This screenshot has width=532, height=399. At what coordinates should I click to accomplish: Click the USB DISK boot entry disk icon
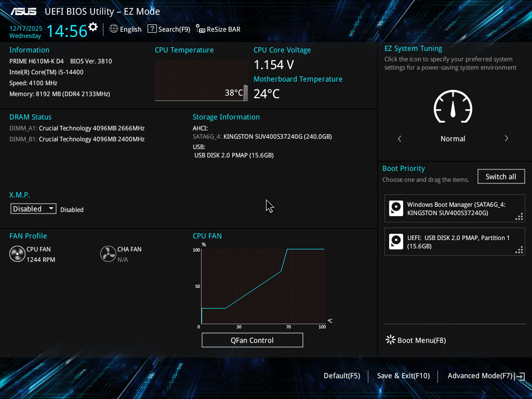coord(396,242)
